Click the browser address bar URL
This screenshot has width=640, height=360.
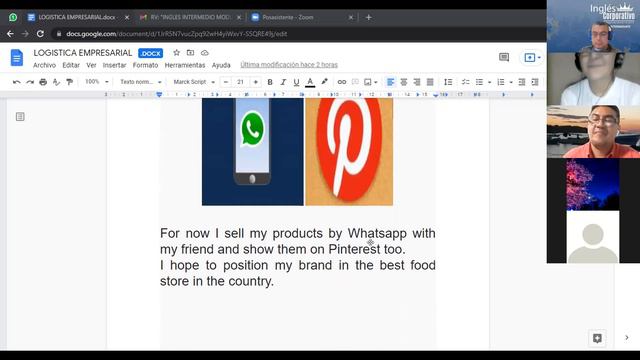point(176,34)
